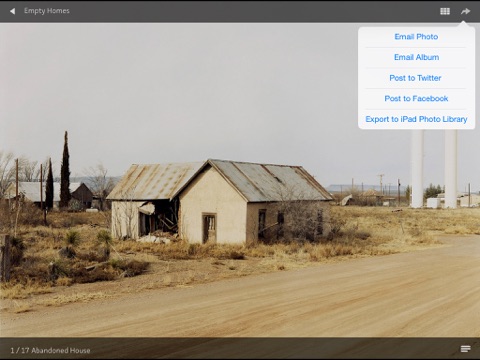Tap the abandoned house in the photo
Image resolution: width=480 pixels, height=360 pixels.
click(x=220, y=202)
